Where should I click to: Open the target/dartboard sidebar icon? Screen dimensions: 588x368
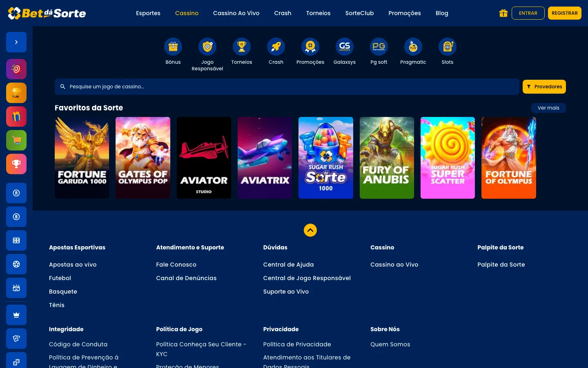[16, 69]
